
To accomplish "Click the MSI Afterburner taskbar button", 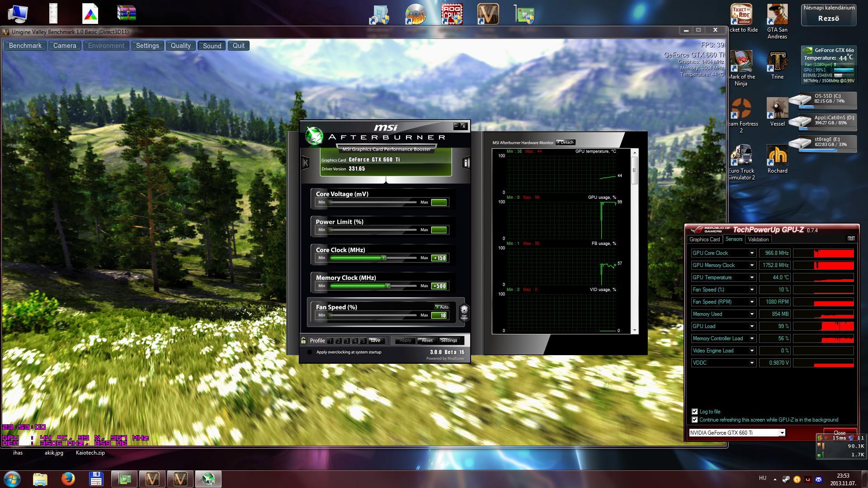I will [x=208, y=479].
